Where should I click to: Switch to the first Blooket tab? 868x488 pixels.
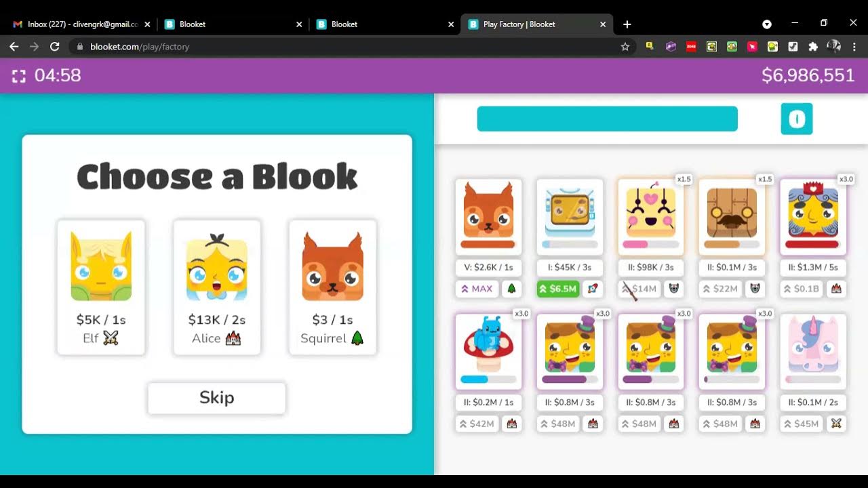[x=233, y=24]
